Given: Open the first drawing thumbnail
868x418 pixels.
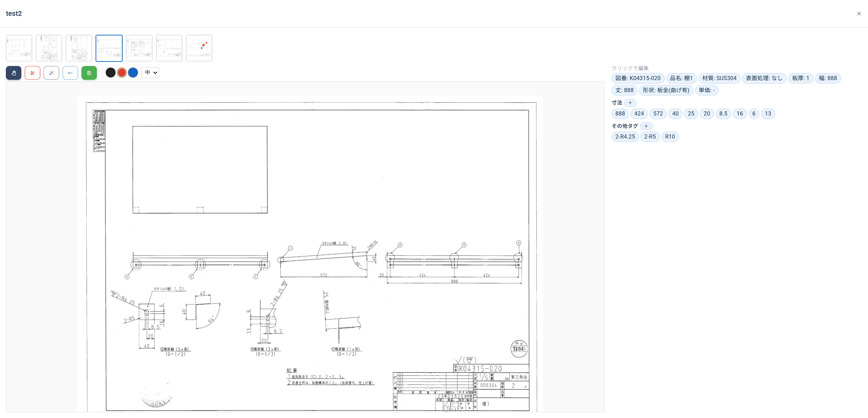Looking at the screenshot, I should [x=19, y=48].
